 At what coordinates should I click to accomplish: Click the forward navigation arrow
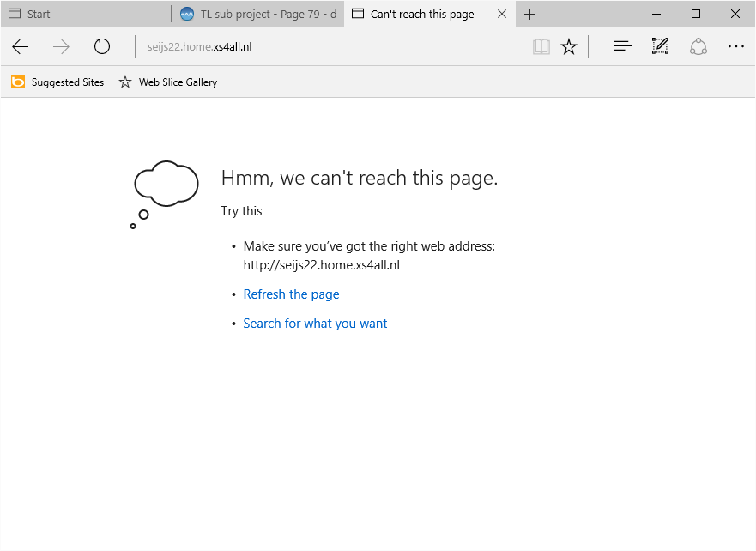coord(61,46)
